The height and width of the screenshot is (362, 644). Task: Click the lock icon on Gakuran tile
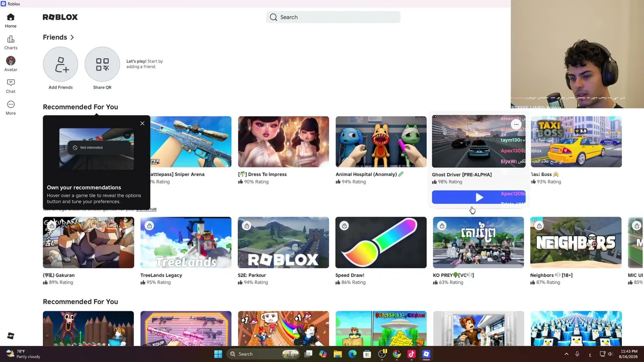pos(52,226)
